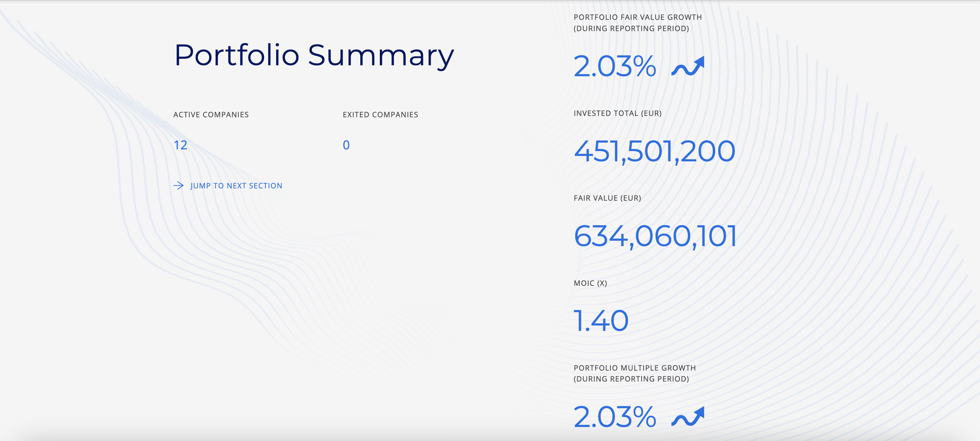Click the exited companies count 0

click(346, 145)
